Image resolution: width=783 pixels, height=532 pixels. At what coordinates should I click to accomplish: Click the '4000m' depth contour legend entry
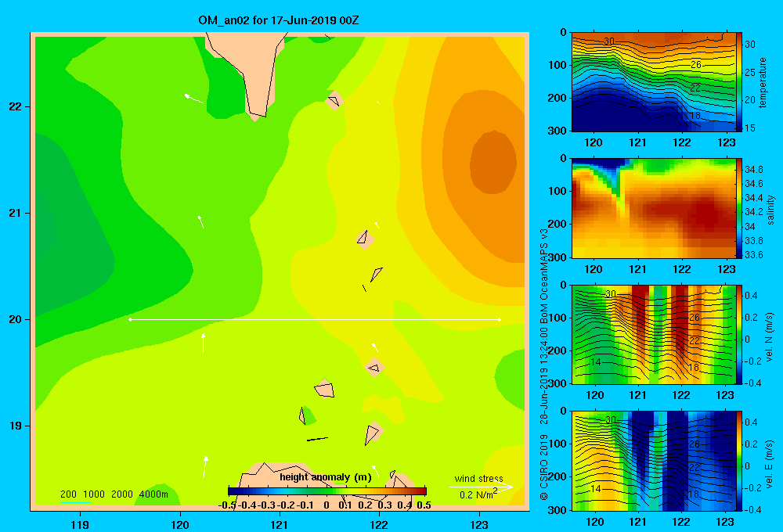point(153,494)
